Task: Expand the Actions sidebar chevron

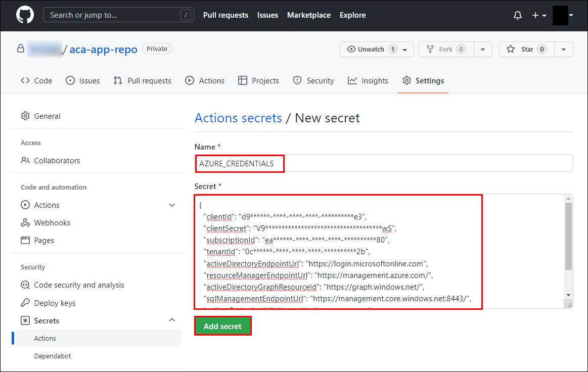Action: [x=172, y=205]
